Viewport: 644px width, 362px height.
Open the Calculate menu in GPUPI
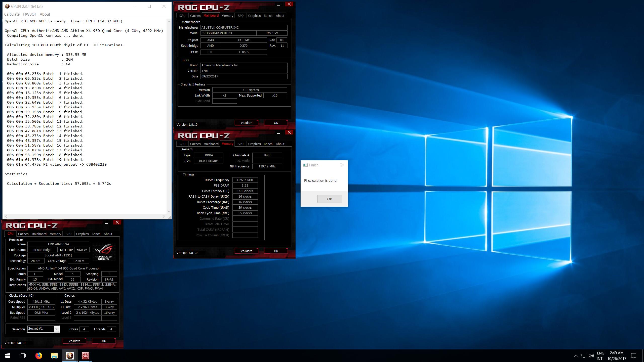tap(12, 14)
